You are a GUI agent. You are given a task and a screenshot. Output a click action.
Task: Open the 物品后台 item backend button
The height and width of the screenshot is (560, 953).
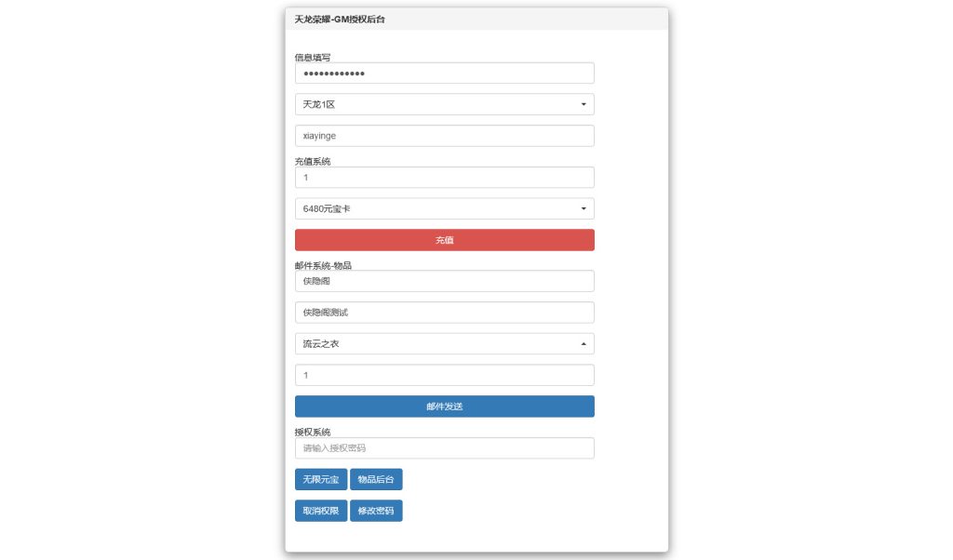coord(376,479)
